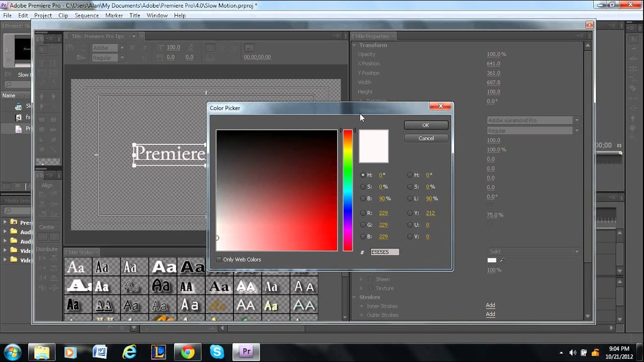Click the X Position value 641.0
Screen dimensions: 644x362
click(494, 64)
